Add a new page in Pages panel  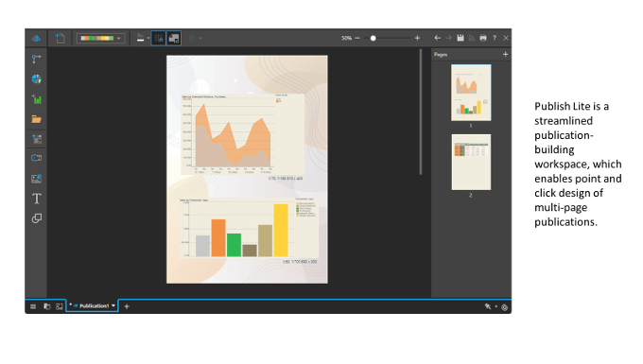click(x=505, y=54)
